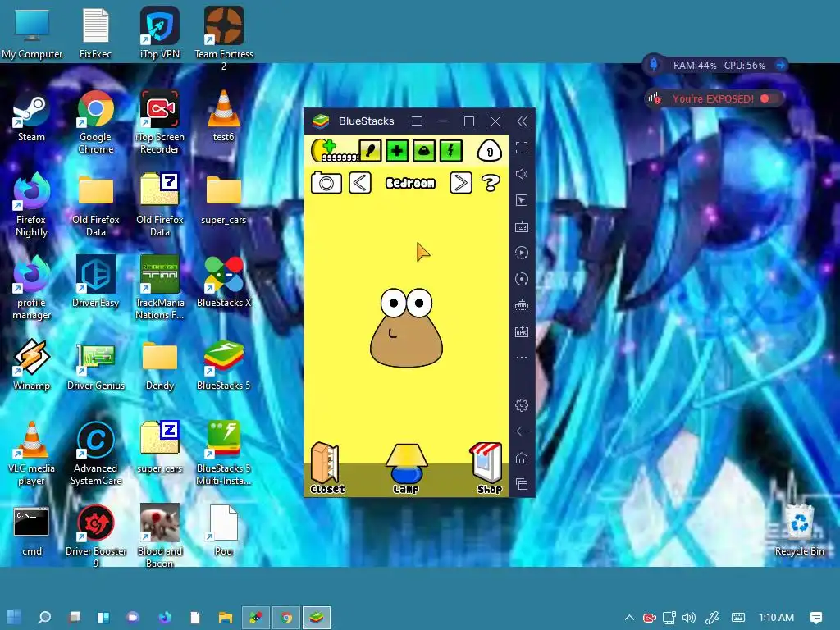Show hidden system tray icons
The height and width of the screenshot is (630, 840).
629,618
